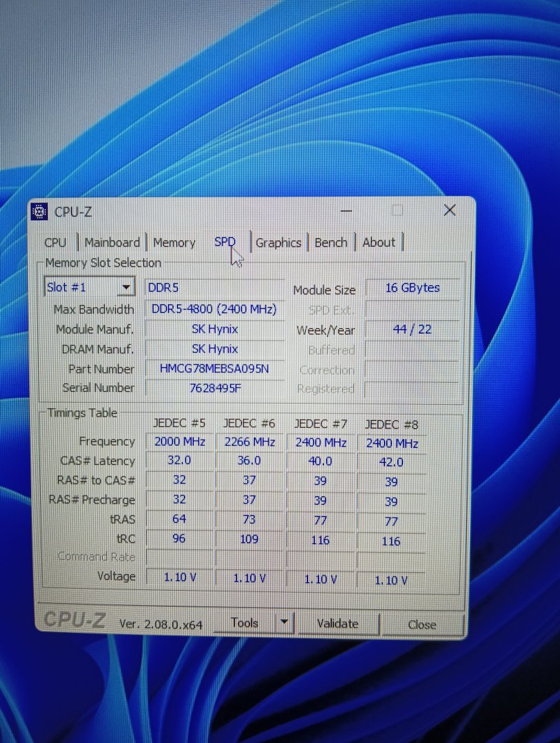Click the empty SPD Ext. field

412,310
